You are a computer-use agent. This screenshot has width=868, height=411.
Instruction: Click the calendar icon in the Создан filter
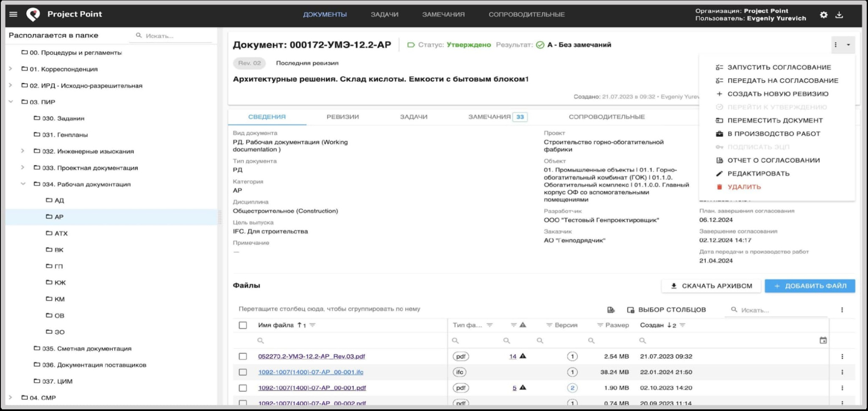pos(823,340)
